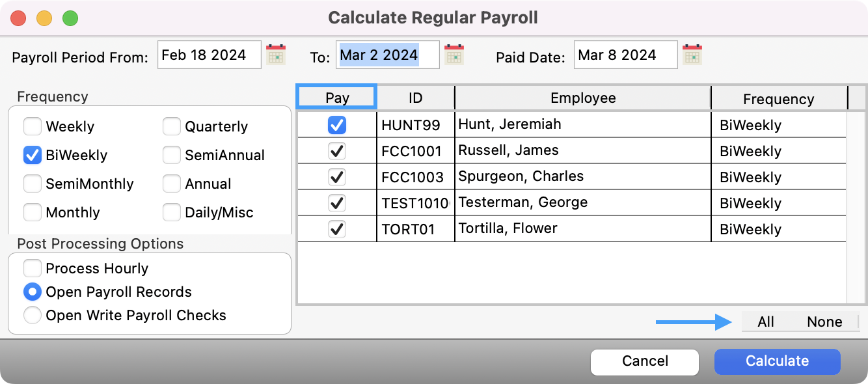This screenshot has width=868, height=384.
Task: Open calendar picker for Paid Date
Action: tap(692, 55)
